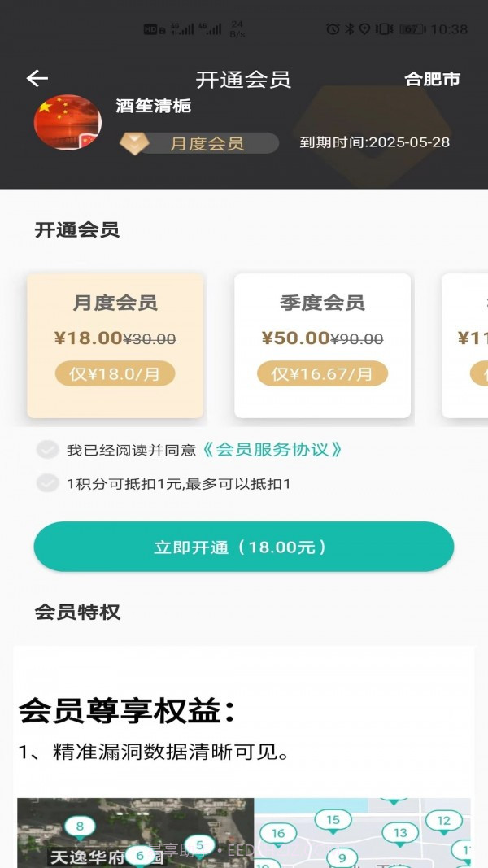Click map pin 16 on the map
Image resolution: width=488 pixels, height=868 pixels.
pyautogui.click(x=279, y=833)
